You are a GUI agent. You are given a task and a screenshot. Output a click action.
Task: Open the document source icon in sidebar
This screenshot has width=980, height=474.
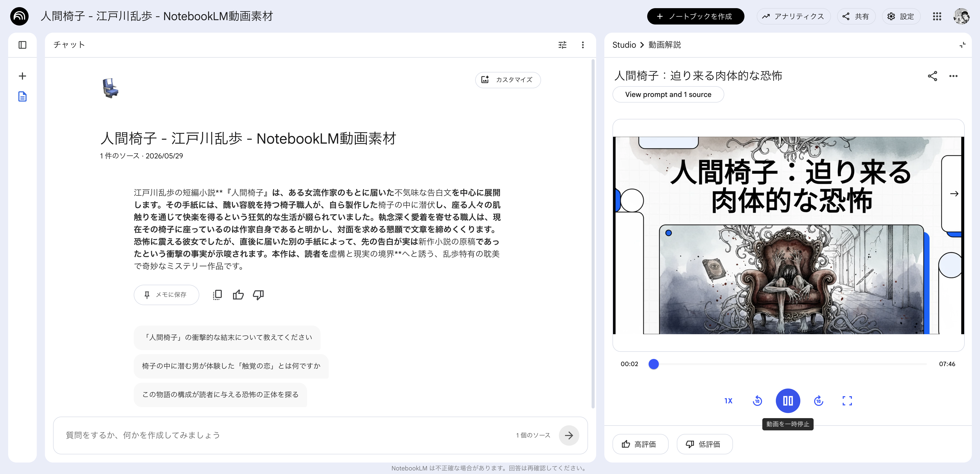tap(22, 97)
